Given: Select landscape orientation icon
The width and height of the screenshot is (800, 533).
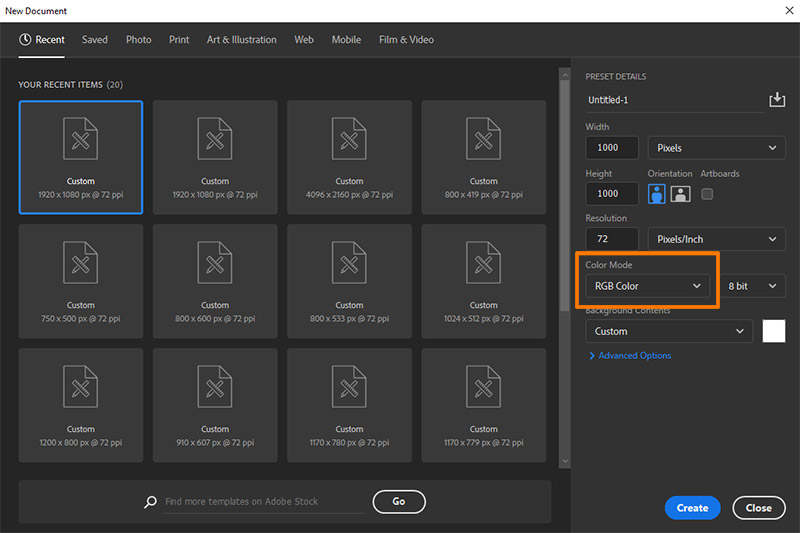Looking at the screenshot, I should pos(681,194).
